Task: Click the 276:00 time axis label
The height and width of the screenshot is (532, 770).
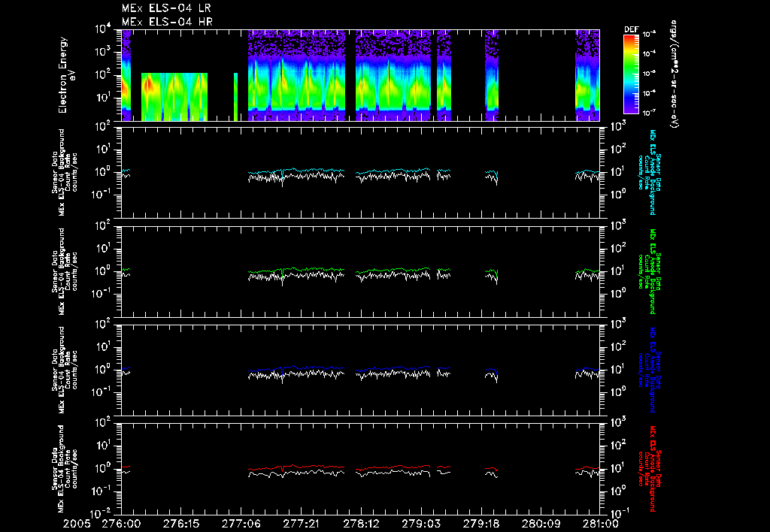Action: (x=121, y=524)
